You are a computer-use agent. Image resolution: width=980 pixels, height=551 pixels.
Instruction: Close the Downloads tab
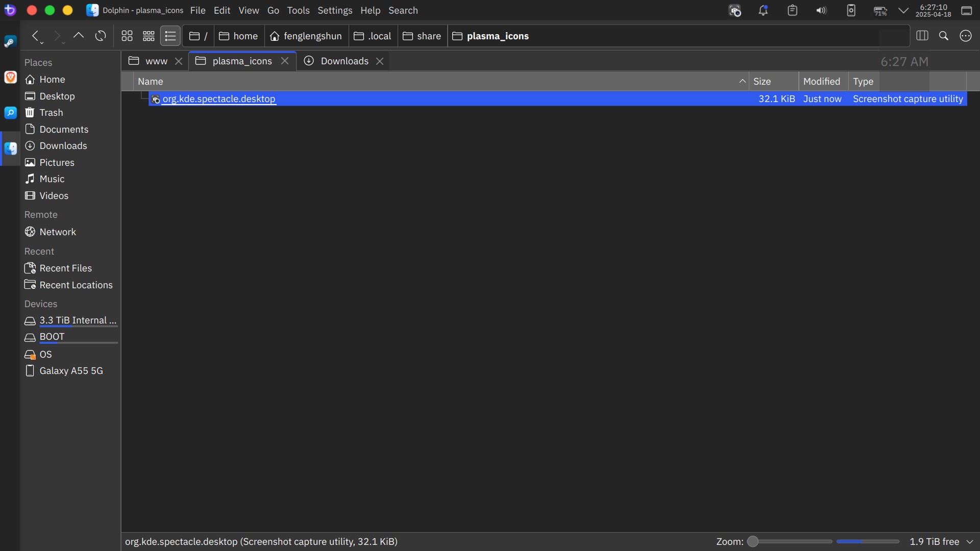(x=380, y=61)
